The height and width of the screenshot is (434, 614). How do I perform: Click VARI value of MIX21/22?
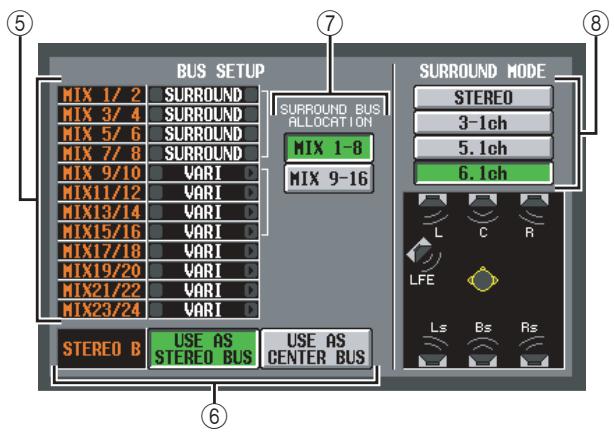203,290
